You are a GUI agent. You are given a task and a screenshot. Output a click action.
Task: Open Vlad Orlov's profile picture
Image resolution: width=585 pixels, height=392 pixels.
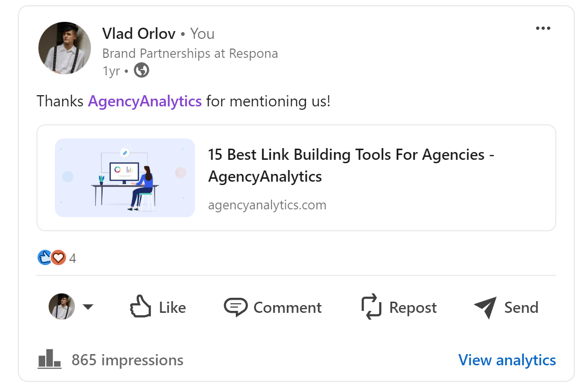(65, 48)
